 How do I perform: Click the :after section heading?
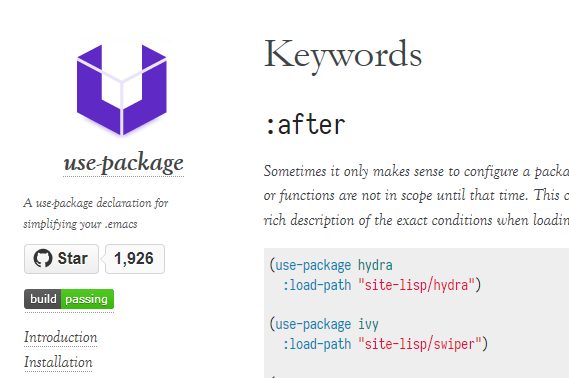click(x=305, y=124)
